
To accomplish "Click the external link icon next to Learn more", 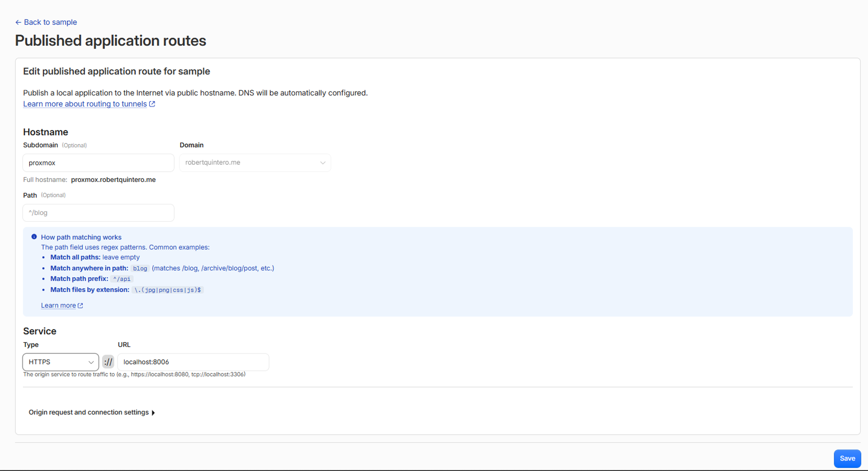I will (80, 306).
